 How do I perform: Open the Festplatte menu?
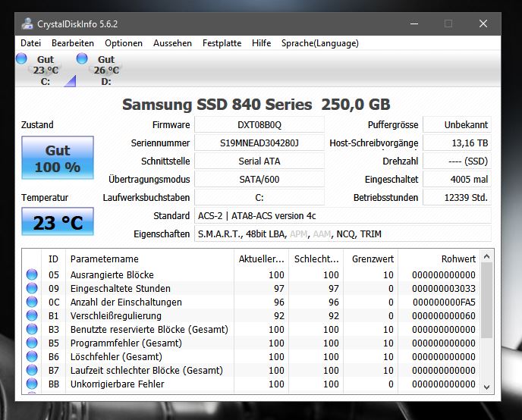222,43
